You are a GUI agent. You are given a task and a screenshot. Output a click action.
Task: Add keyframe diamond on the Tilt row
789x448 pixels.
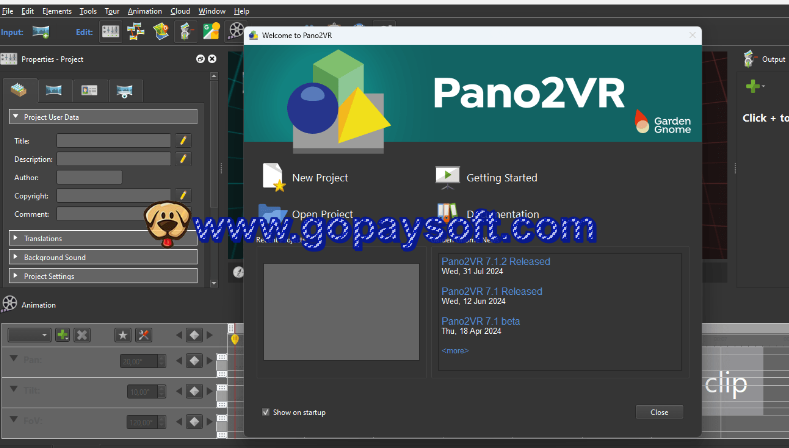pyautogui.click(x=194, y=391)
